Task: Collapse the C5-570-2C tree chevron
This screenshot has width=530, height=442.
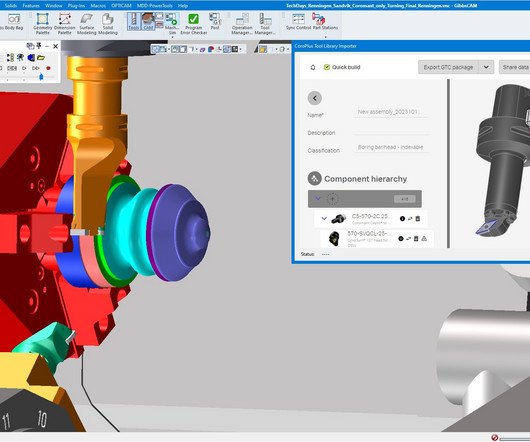Action: pos(324,219)
